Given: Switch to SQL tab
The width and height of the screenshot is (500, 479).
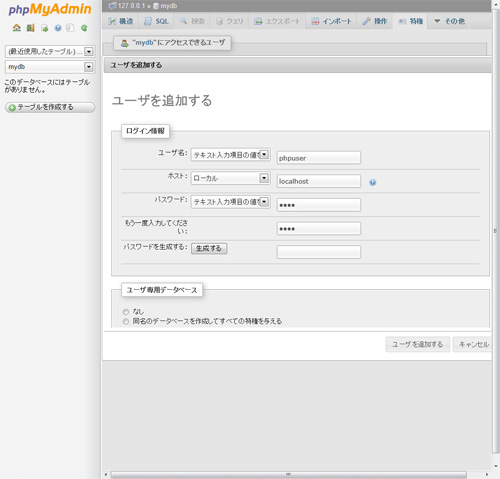Looking at the screenshot, I should [156, 21].
